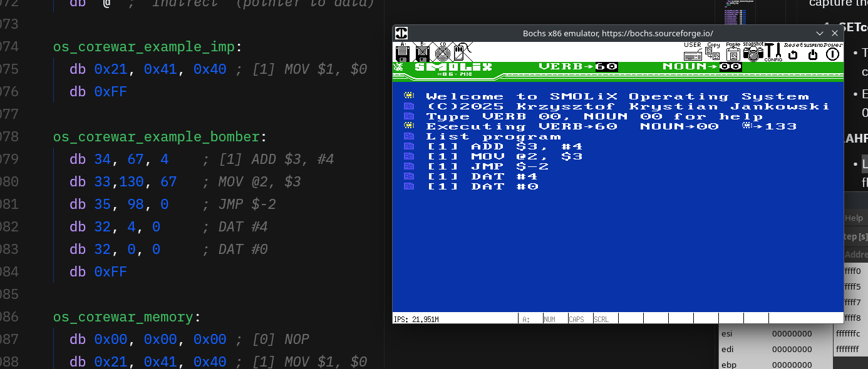Click '[1] DAT #0' in emulator output
Viewport: 868px width, 369px height.
[482, 186]
